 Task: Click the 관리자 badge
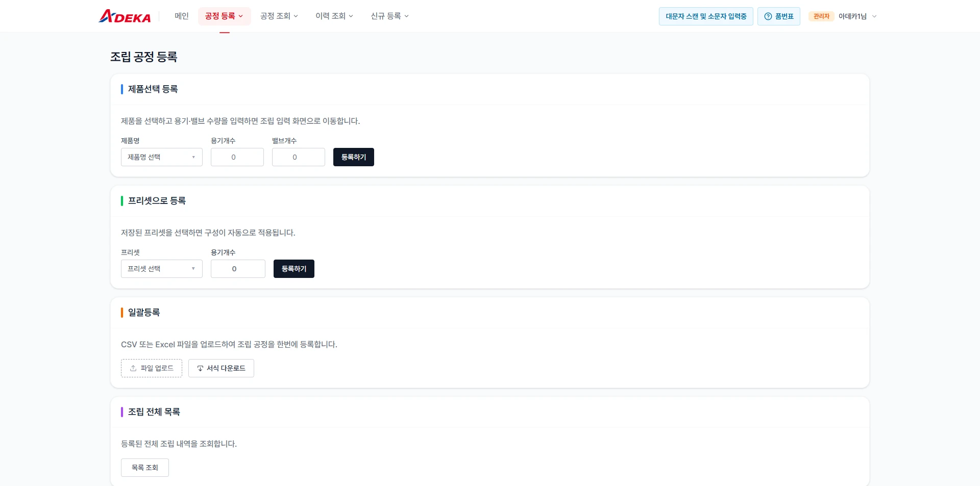click(x=821, y=16)
